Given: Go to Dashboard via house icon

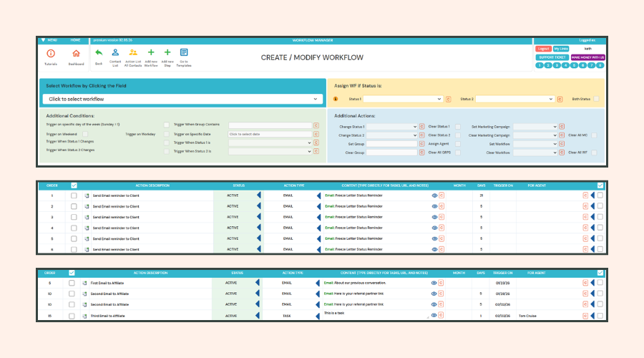Looking at the screenshot, I should 76,54.
